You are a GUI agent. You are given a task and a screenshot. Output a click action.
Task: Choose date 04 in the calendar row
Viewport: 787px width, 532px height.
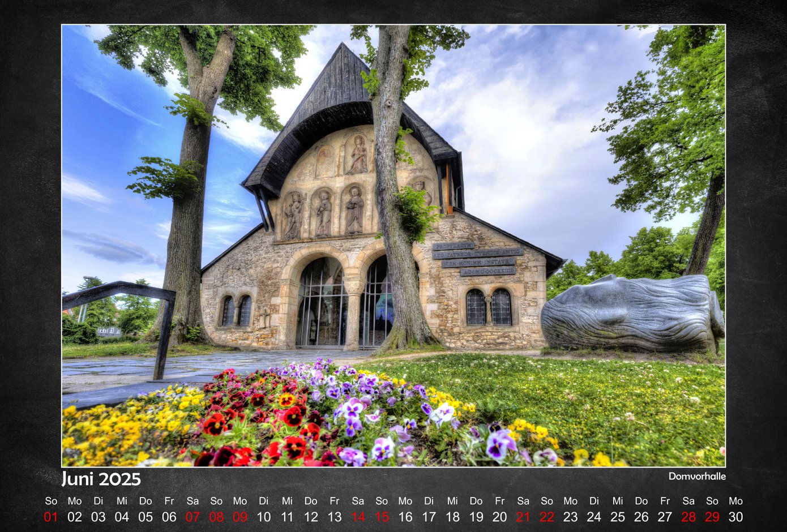(x=122, y=517)
